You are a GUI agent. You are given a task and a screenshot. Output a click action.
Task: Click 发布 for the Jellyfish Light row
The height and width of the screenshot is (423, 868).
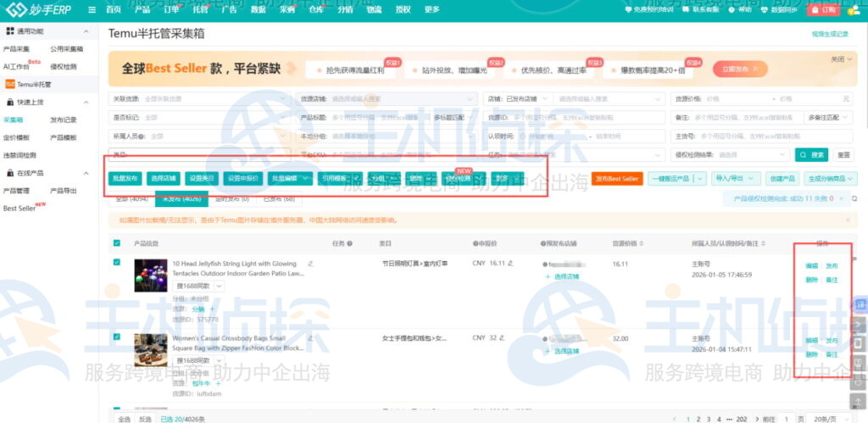[832, 266]
